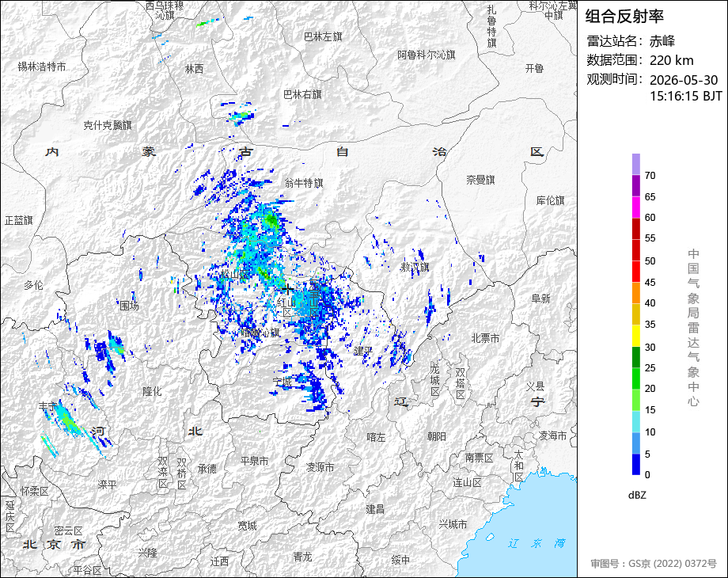Click the 组合反射率 title text
The image size is (728, 578).
coord(624,17)
